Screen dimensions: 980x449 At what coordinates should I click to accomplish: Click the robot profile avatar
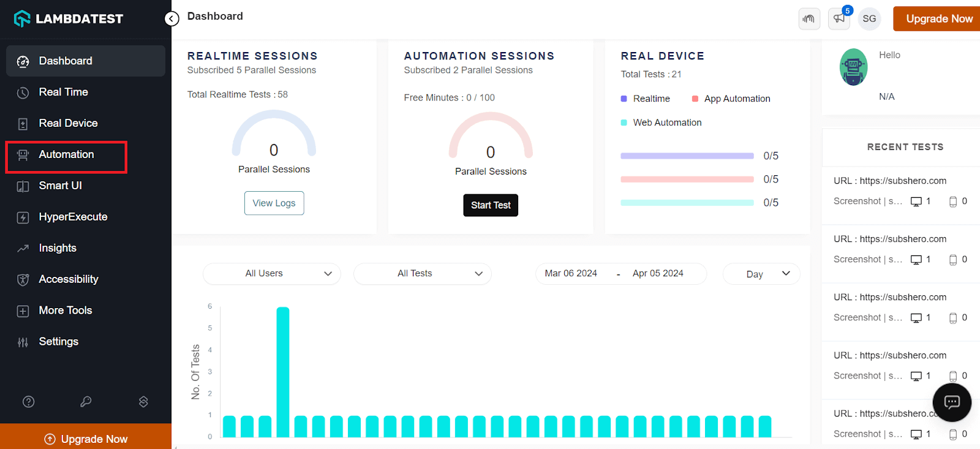(853, 67)
